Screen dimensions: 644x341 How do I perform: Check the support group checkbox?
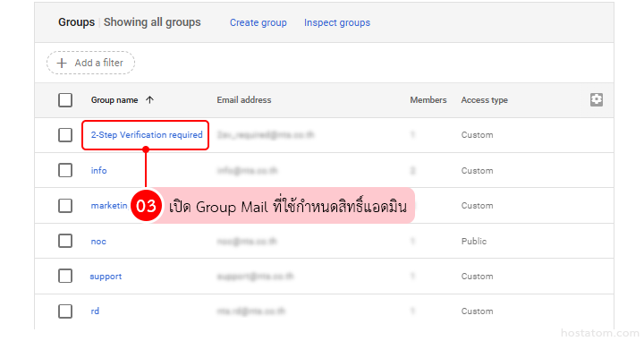pos(65,276)
